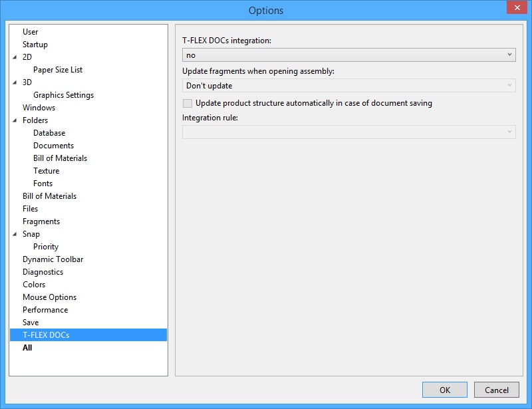
Task: Open the Texture folder settings
Action: (x=46, y=171)
